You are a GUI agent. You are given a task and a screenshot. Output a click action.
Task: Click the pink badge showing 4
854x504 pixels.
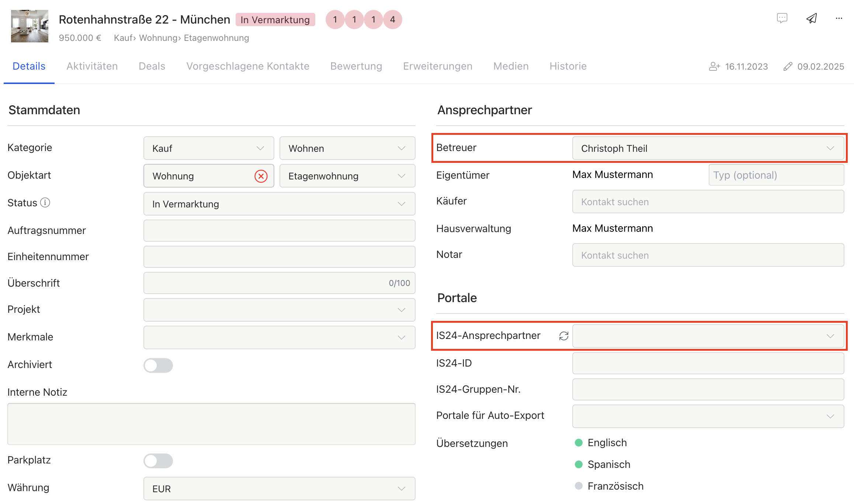tap(392, 20)
